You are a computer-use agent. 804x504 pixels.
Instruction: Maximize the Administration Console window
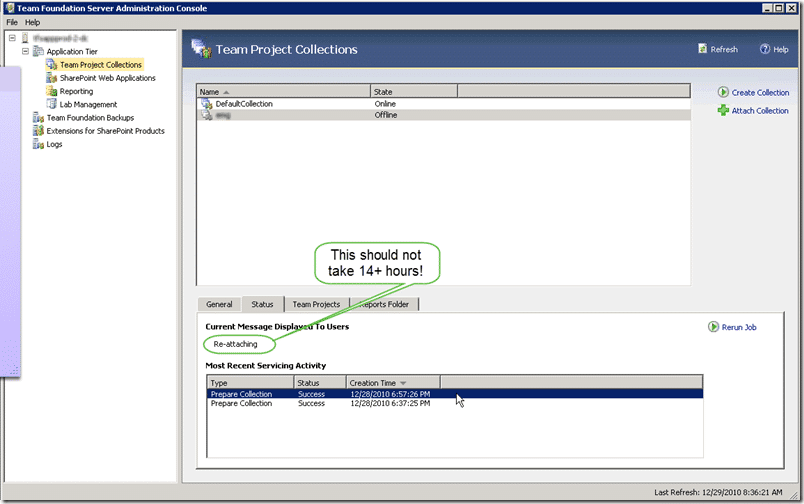pyautogui.click(x=778, y=8)
